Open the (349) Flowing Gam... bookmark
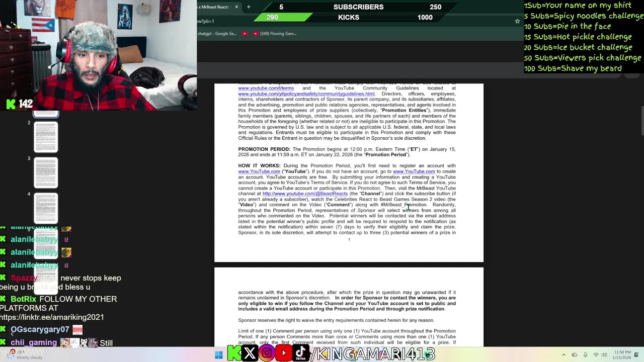The width and height of the screenshot is (644, 362). point(275,34)
